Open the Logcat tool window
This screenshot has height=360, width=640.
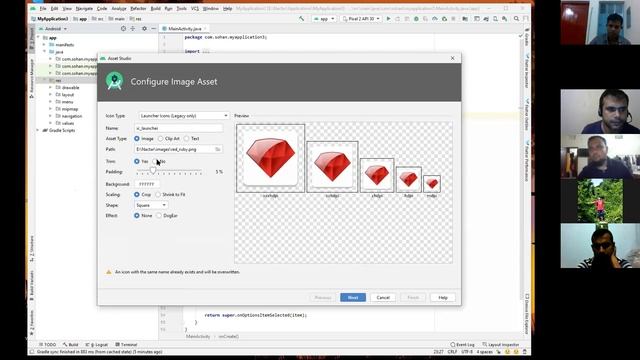[97, 344]
